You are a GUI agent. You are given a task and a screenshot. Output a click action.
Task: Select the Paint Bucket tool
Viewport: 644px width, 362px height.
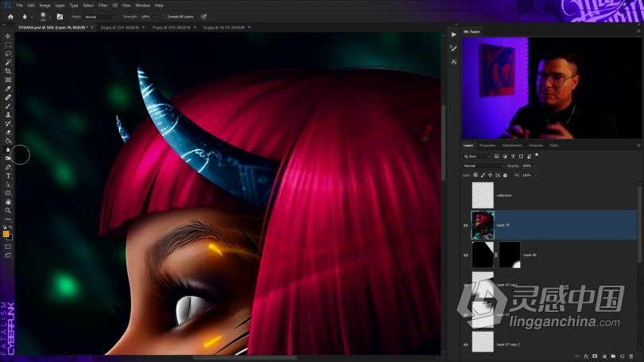8,141
